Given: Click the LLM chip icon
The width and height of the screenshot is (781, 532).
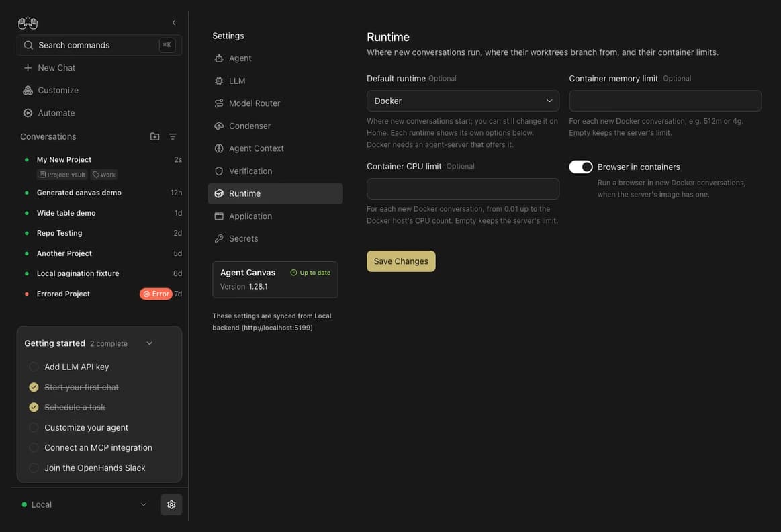Looking at the screenshot, I should click(x=219, y=81).
